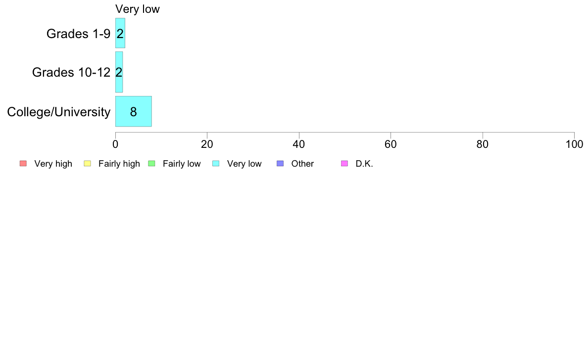Image resolution: width=588 pixels, height=364 pixels.
Task: Click the Very low chart title
Action: coord(138,9)
